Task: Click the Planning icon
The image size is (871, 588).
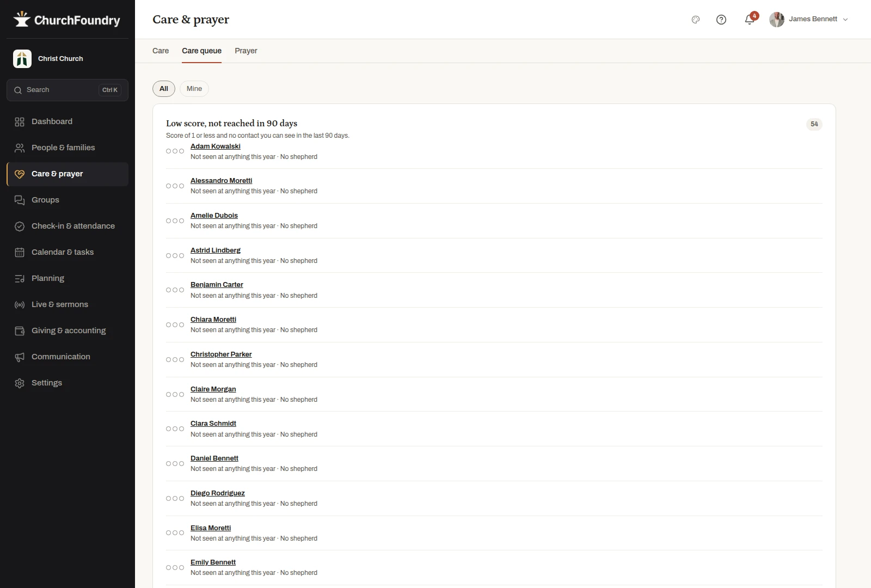Action: coord(20,279)
